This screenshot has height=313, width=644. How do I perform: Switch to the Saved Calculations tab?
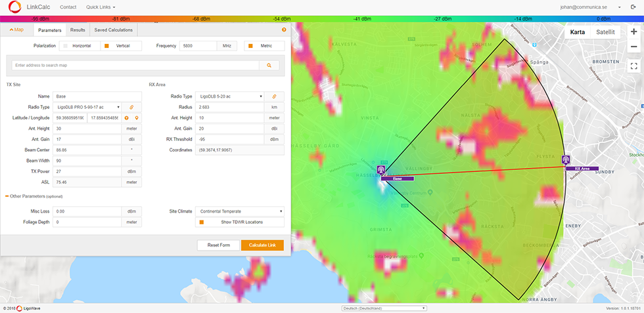[x=113, y=30]
